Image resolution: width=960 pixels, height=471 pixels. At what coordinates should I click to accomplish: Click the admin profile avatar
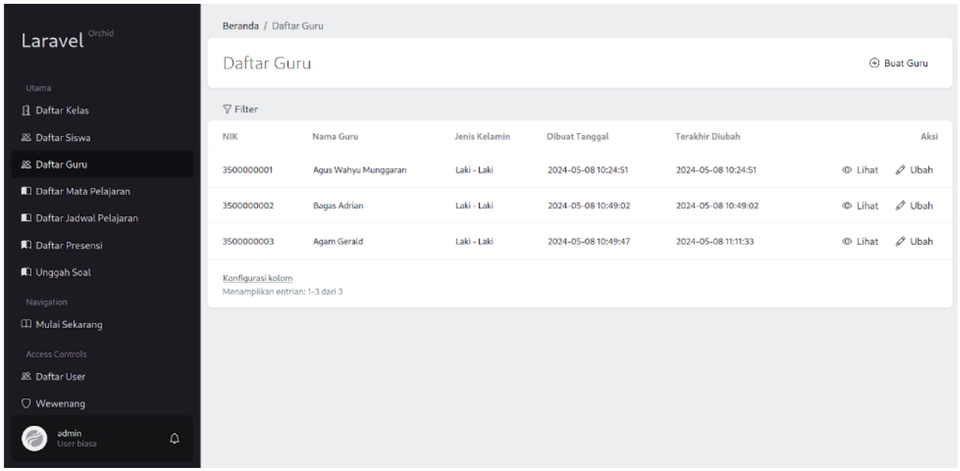pyautogui.click(x=36, y=439)
